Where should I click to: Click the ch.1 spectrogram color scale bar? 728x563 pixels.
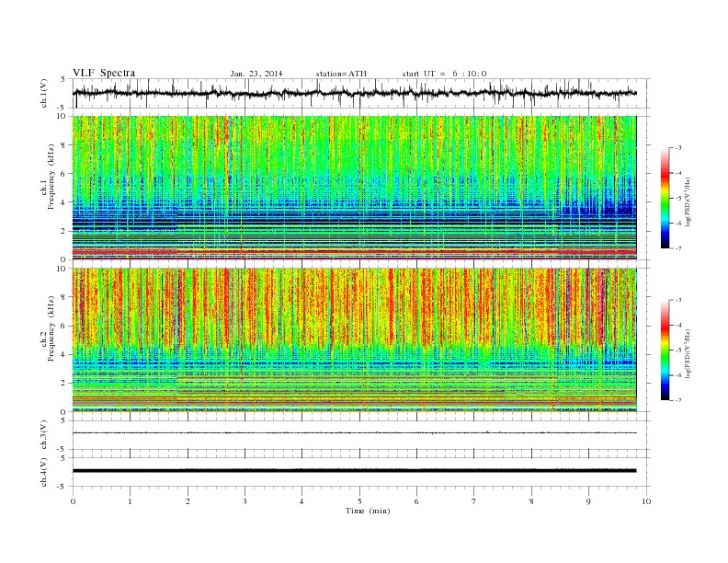click(665, 198)
